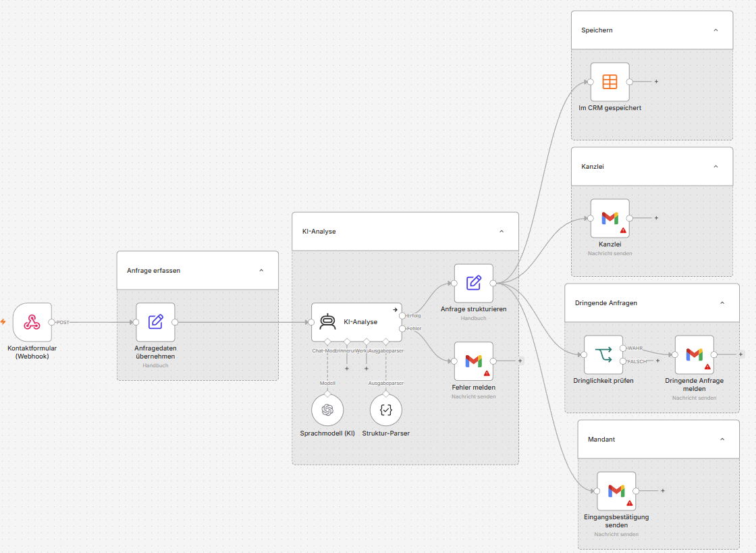Collapse the Speichern group
756x553 pixels.
click(x=715, y=30)
